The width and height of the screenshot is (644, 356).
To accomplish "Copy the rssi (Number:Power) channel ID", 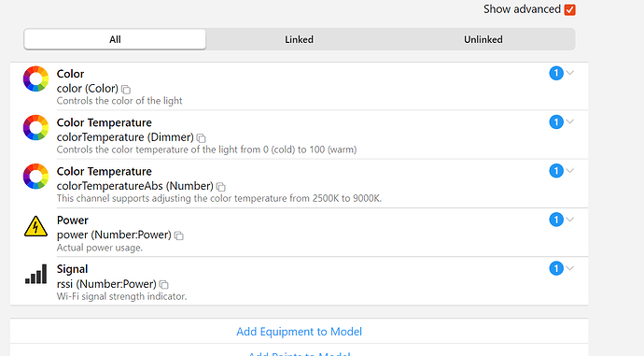I will (x=164, y=284).
